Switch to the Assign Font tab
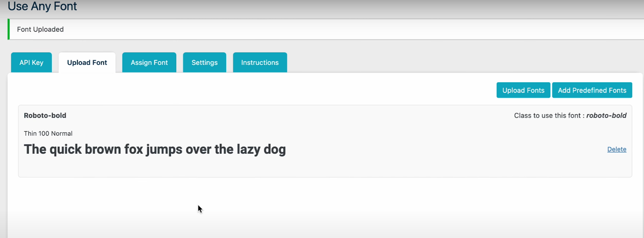 coord(149,63)
